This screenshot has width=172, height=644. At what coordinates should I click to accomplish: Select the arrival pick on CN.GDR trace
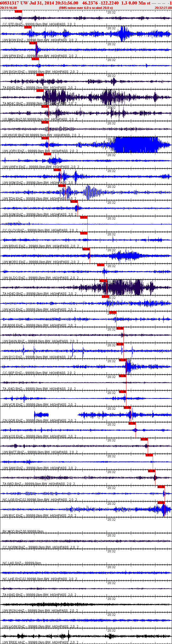click(128, 408)
